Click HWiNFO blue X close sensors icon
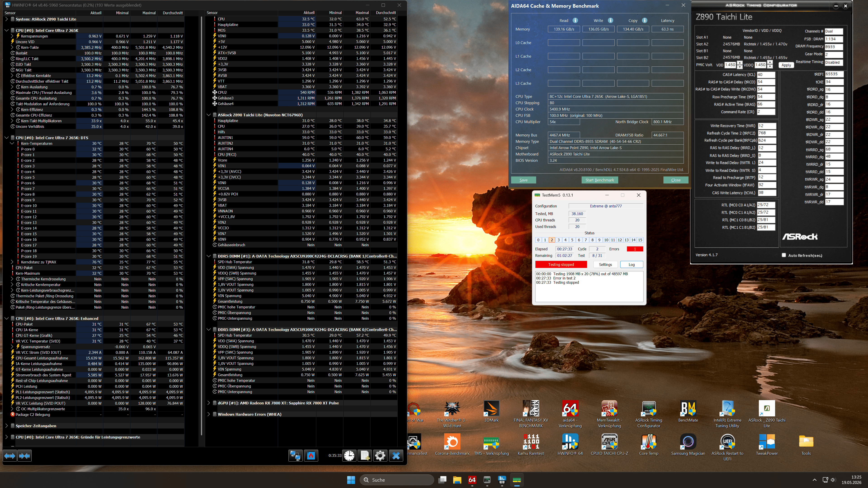Viewport: 868px width, 488px height. point(396,456)
